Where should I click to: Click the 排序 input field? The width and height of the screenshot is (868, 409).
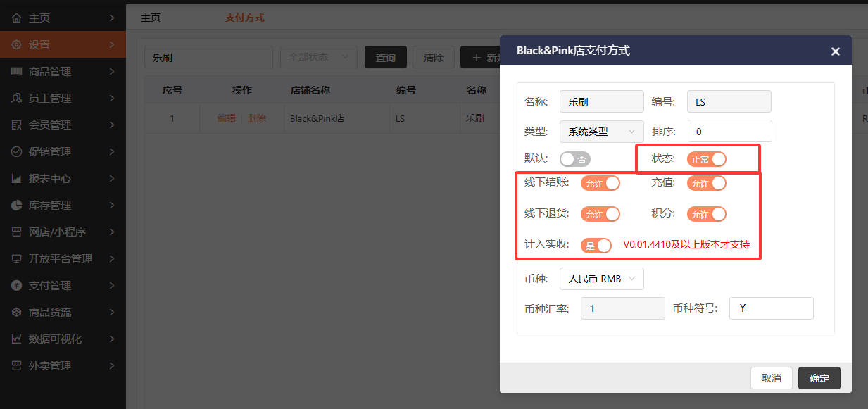729,131
